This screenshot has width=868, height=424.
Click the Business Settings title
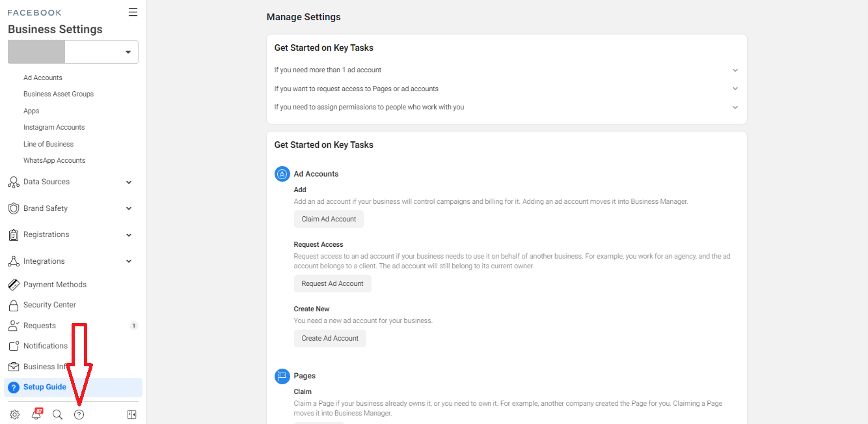(x=55, y=29)
